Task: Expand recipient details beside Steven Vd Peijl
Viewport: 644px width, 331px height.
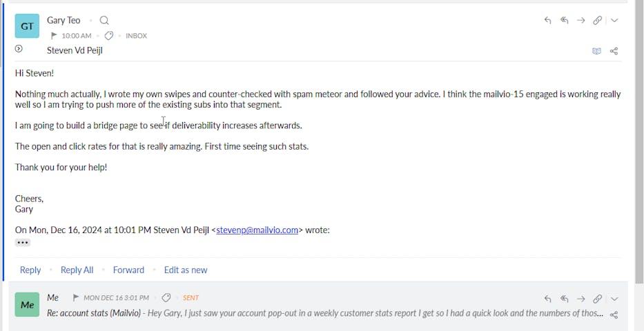Action: point(19,49)
